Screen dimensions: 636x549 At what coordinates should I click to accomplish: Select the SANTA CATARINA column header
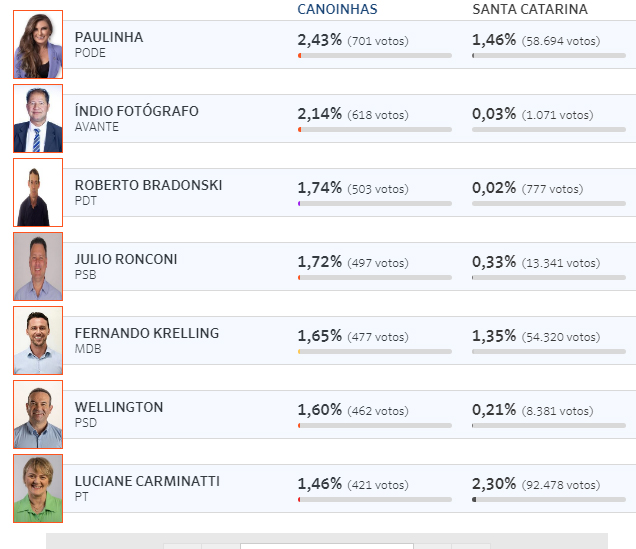click(530, 9)
